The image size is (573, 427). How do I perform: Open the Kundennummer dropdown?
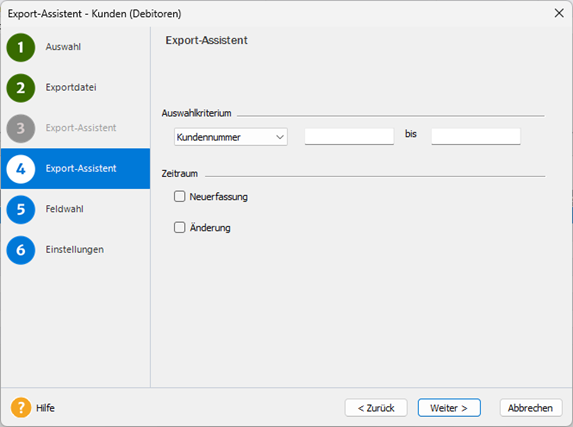click(x=231, y=137)
